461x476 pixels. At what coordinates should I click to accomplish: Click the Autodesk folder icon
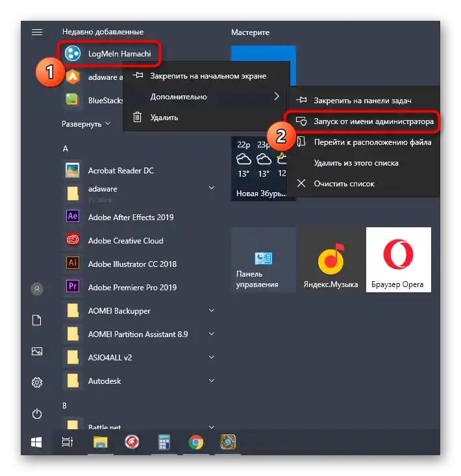point(73,381)
